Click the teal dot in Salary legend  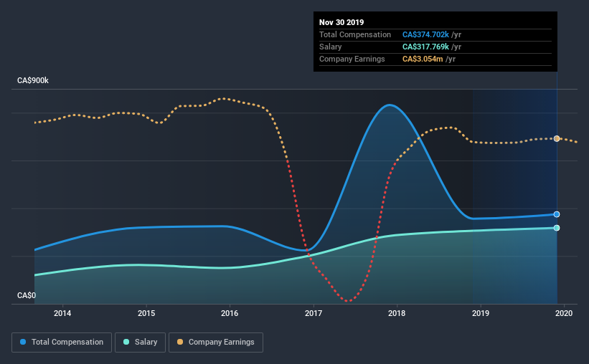pyautogui.click(x=126, y=342)
